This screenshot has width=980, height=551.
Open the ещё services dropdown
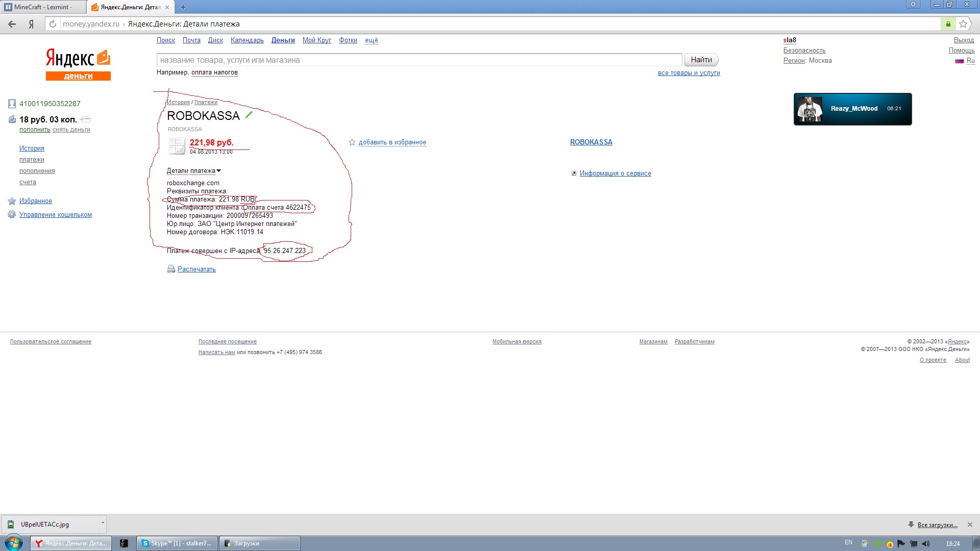(372, 40)
